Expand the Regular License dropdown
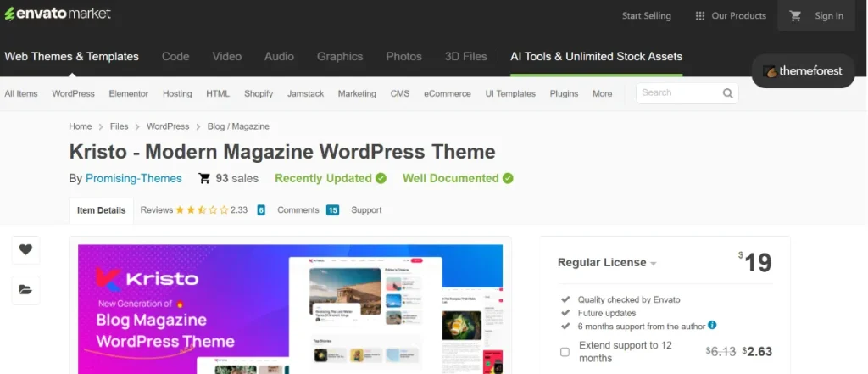The image size is (868, 374). 607,263
